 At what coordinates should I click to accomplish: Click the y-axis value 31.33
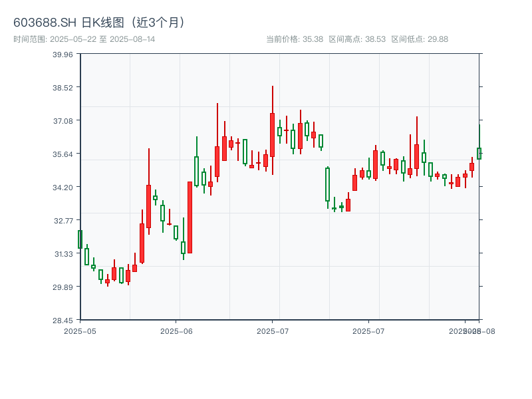pos(63,254)
